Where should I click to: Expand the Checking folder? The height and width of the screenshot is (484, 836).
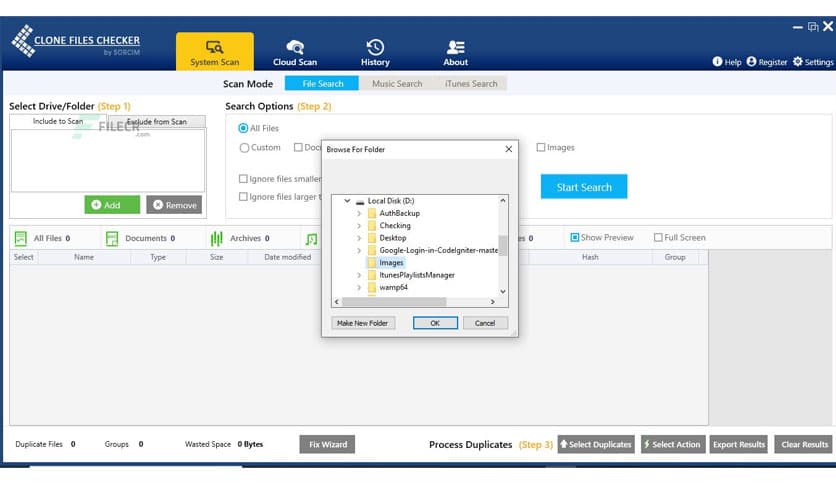tap(359, 225)
